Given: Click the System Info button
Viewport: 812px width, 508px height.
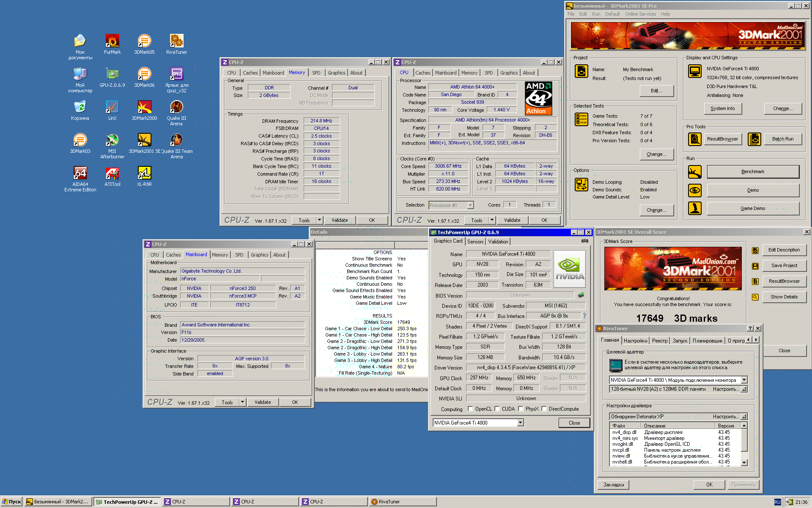Looking at the screenshot, I should pyautogui.click(x=722, y=109).
